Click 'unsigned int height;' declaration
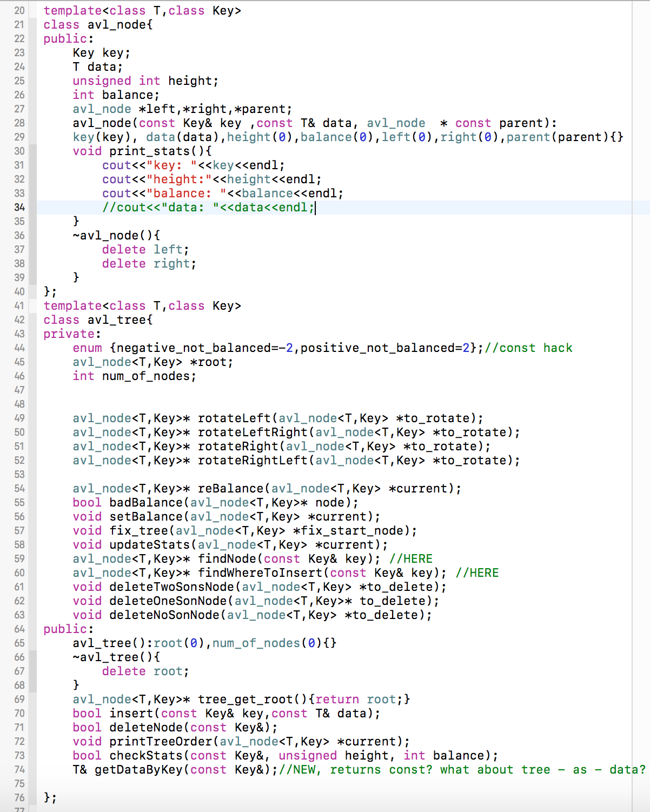This screenshot has width=650, height=812. pos(145,81)
